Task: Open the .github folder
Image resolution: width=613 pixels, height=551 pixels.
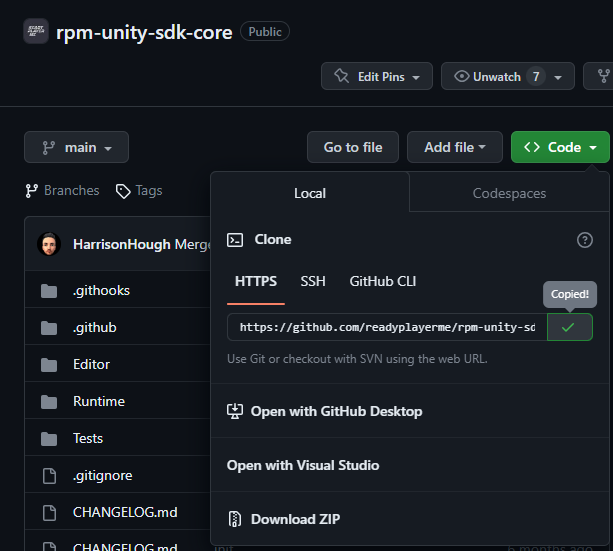Action: click(95, 327)
